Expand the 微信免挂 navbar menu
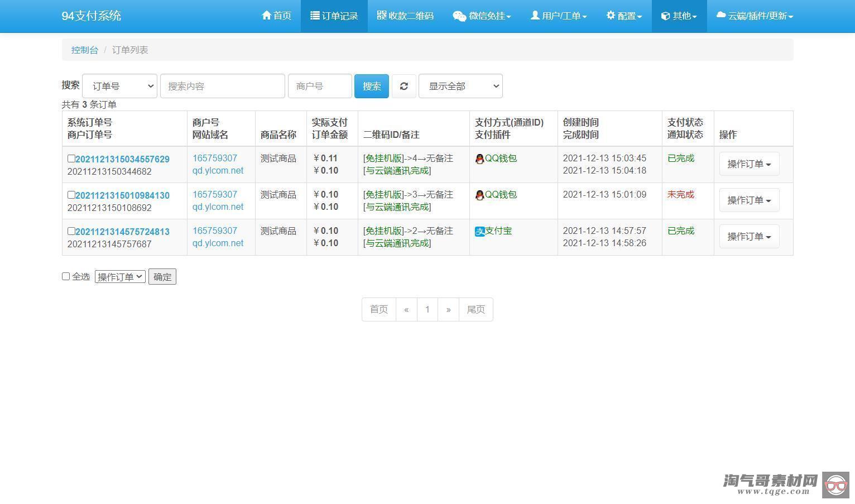Viewport: 855px width, 504px height. pos(482,16)
